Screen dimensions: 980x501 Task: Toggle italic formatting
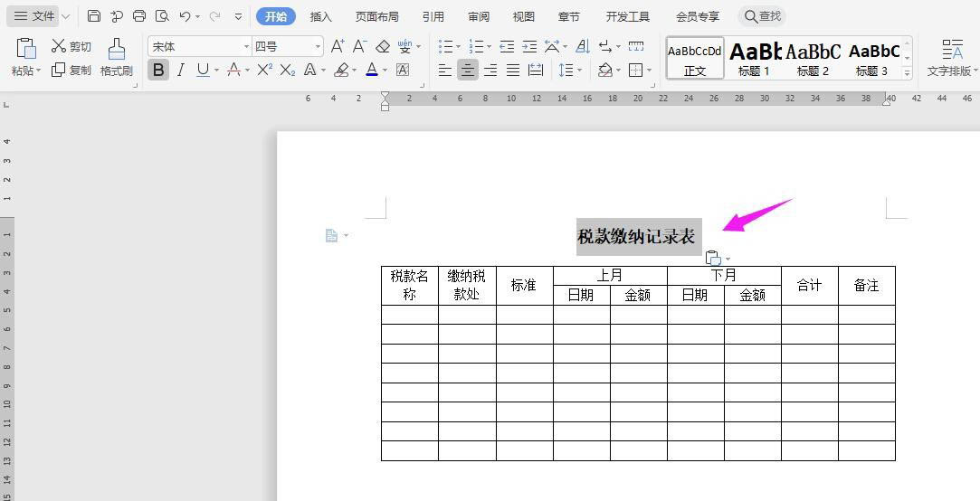tap(181, 70)
